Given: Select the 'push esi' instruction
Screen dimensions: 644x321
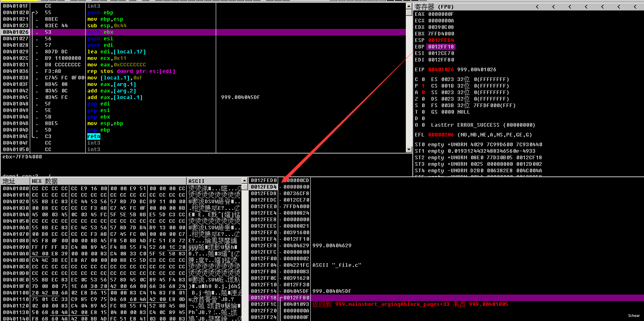Looking at the screenshot, I should tap(100, 39).
